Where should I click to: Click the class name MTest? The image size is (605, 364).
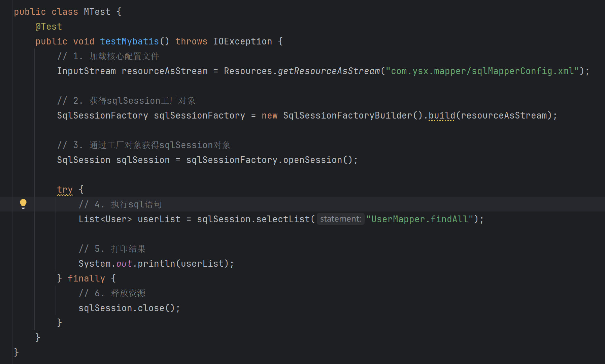(97, 12)
